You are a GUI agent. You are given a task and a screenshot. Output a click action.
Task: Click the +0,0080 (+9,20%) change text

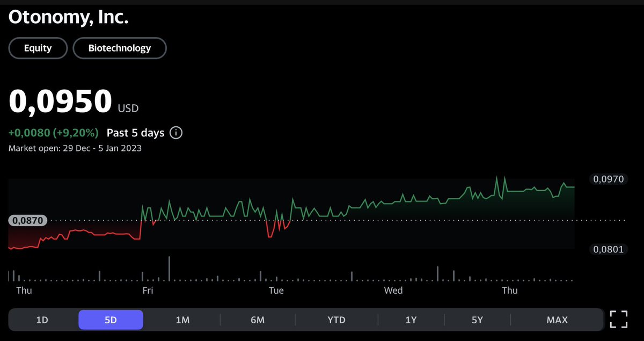54,133
